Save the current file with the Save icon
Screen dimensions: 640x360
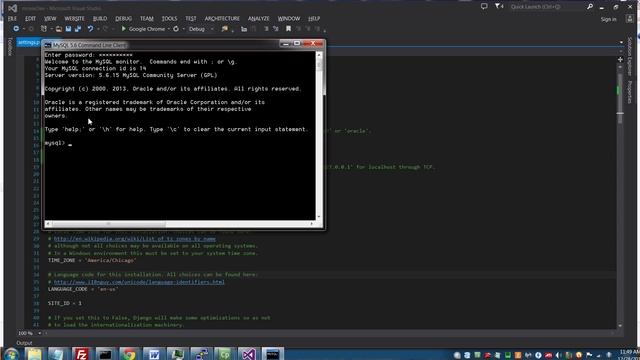point(68,29)
